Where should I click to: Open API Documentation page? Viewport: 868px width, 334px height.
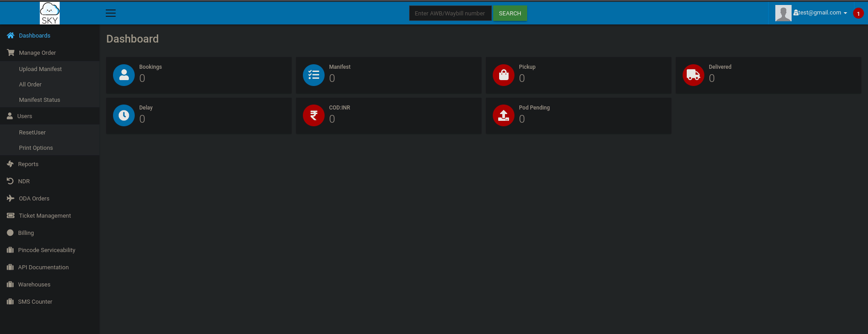coord(50,267)
